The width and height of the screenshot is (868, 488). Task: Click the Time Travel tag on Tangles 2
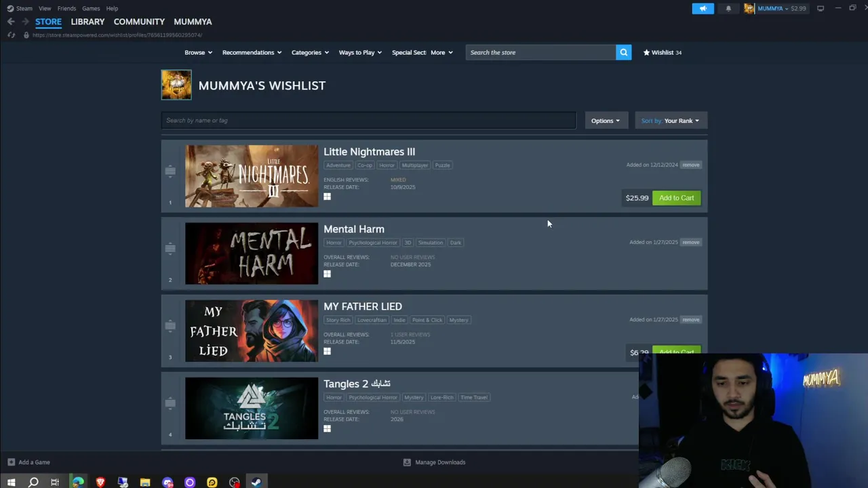pyautogui.click(x=473, y=397)
